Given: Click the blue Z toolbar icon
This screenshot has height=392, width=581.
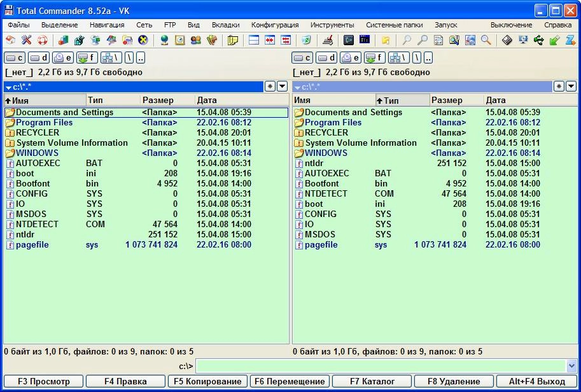Looking at the screenshot, I should pyautogui.click(x=571, y=39).
